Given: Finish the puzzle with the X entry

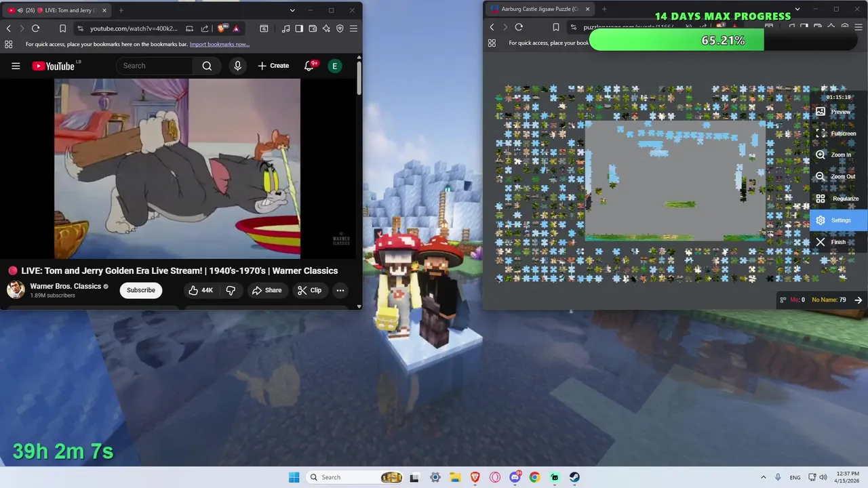Looking at the screenshot, I should [x=839, y=242].
